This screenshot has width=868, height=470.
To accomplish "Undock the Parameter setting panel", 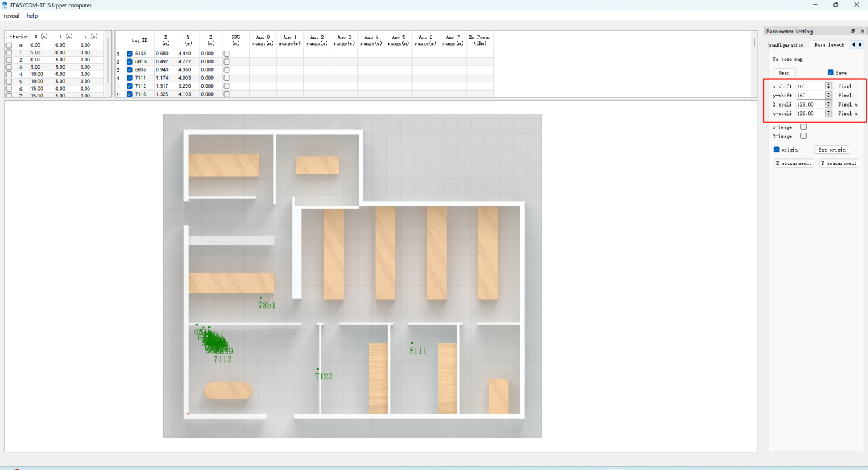I will click(853, 31).
